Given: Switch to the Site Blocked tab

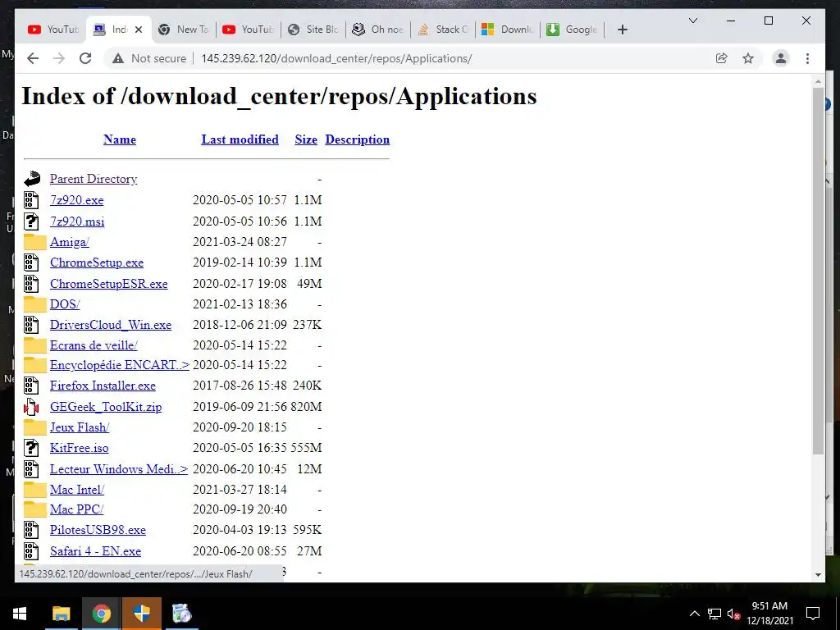Looking at the screenshot, I should [x=313, y=30].
